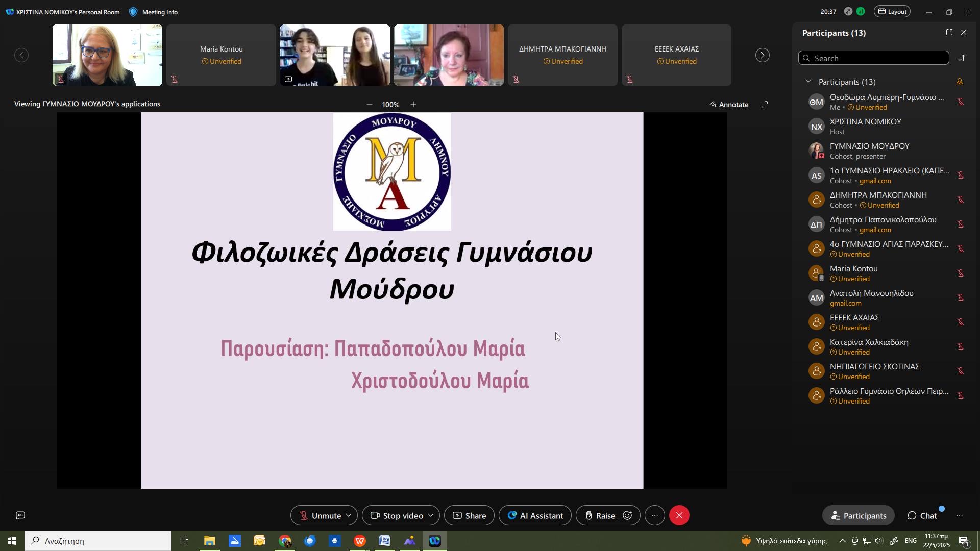Open the reactions emoji button

(628, 515)
